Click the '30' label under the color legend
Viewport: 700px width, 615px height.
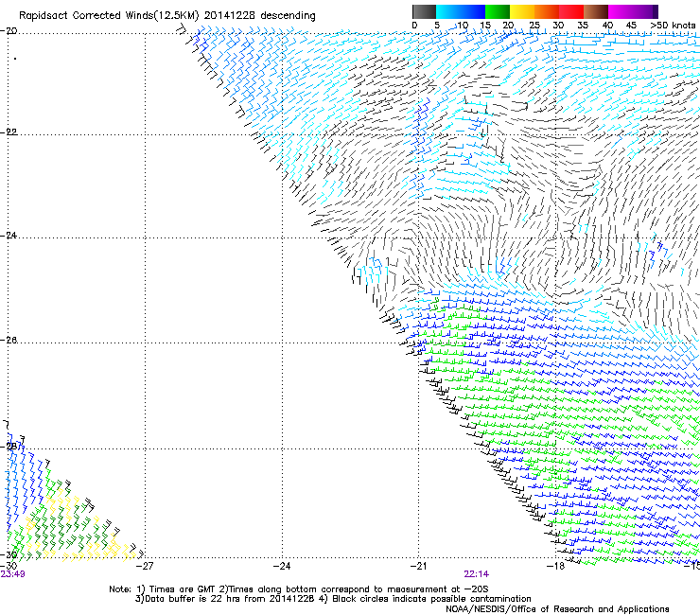click(558, 26)
